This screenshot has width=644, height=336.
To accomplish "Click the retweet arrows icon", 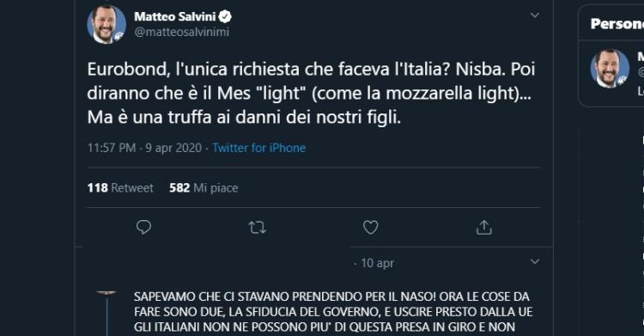I will tap(258, 227).
